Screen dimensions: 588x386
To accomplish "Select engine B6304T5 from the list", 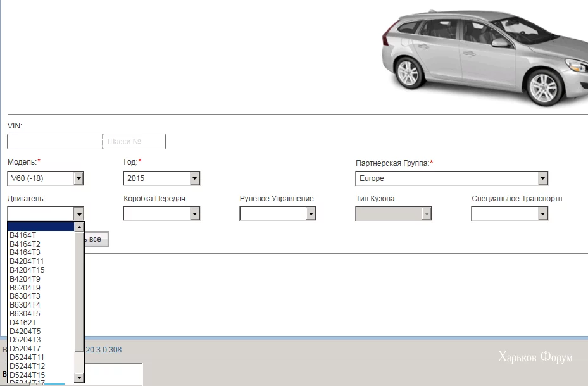I will pos(41,314).
